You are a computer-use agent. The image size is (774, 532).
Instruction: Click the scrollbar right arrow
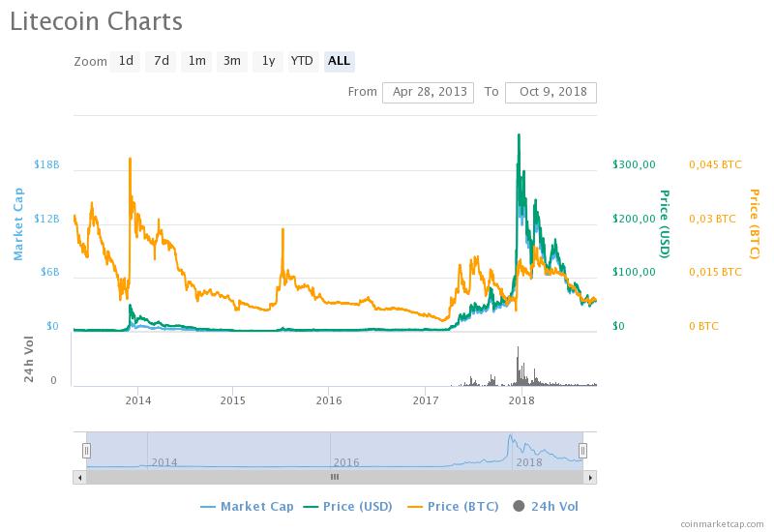click(590, 477)
